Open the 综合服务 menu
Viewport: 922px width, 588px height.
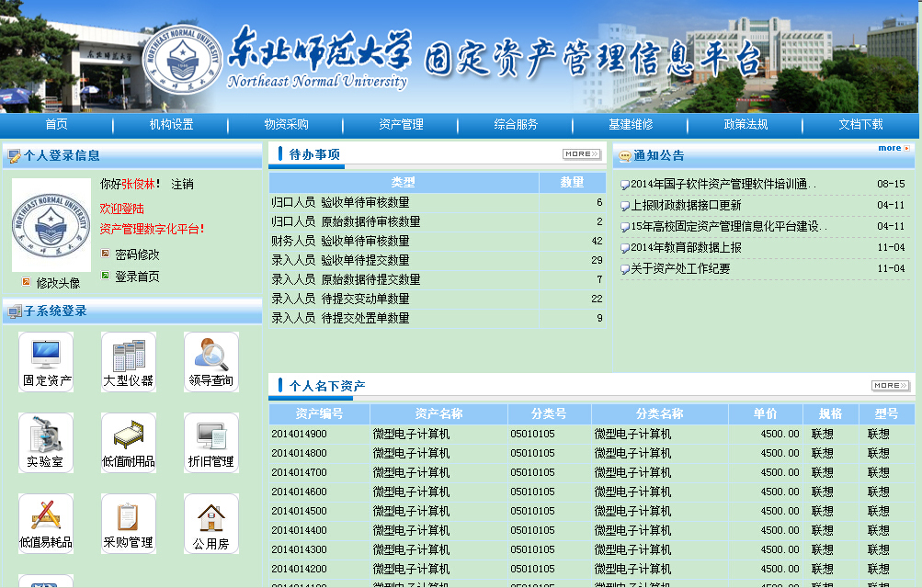click(516, 125)
